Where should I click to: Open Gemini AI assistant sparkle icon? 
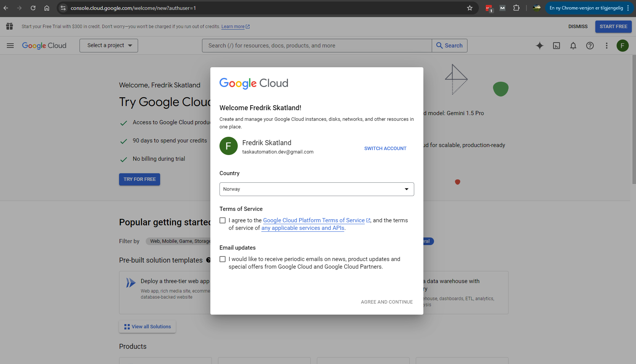point(540,46)
